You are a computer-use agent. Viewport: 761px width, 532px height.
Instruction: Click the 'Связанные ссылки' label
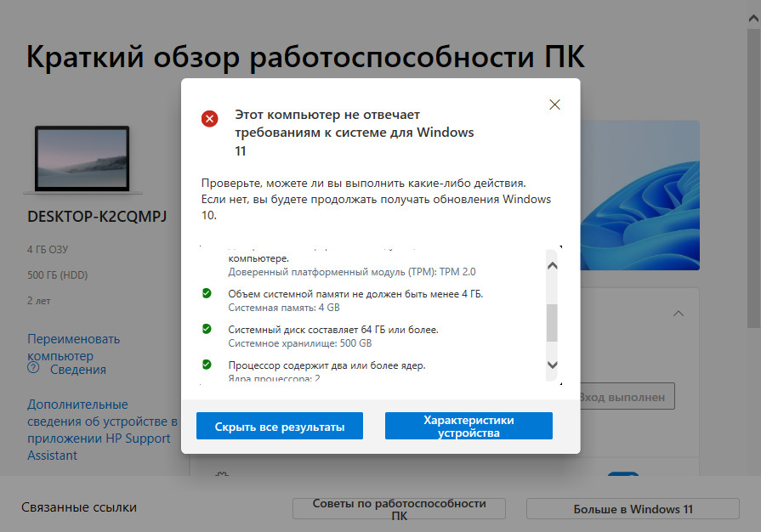pyautogui.click(x=79, y=507)
